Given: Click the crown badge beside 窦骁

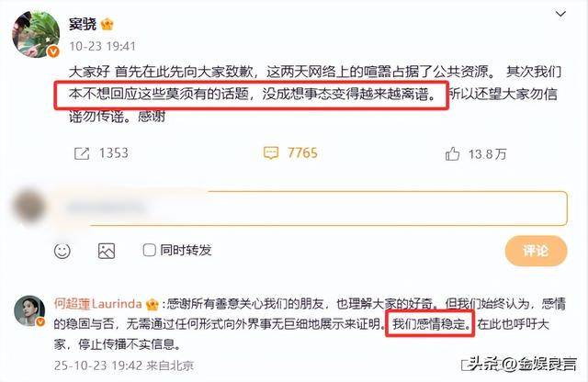Looking at the screenshot, I should tap(107, 25).
